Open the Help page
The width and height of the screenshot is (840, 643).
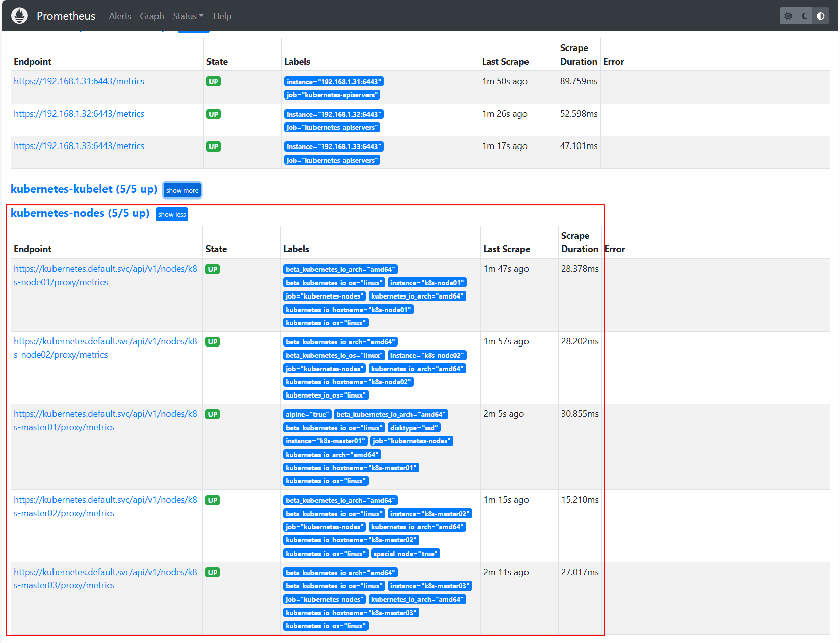click(222, 16)
